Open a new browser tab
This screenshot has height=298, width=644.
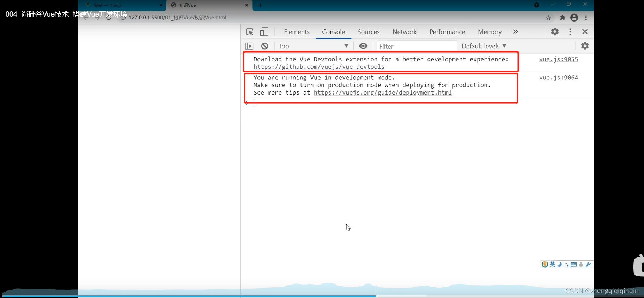(260, 5)
